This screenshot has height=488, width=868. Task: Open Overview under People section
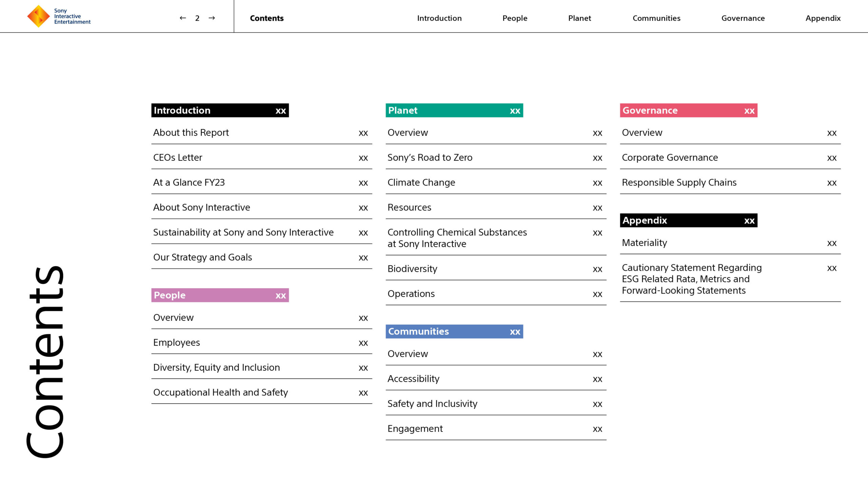click(261, 318)
